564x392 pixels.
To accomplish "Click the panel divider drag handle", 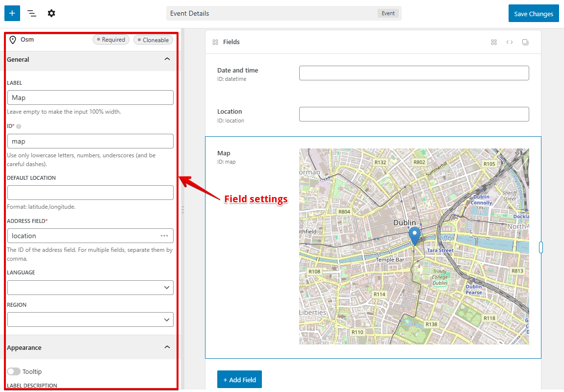I will (183, 210).
